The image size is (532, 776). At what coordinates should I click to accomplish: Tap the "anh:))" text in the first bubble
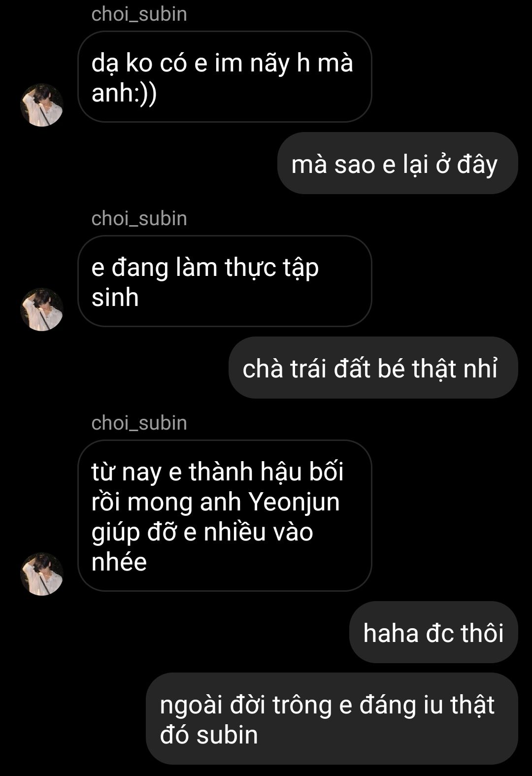(124, 93)
